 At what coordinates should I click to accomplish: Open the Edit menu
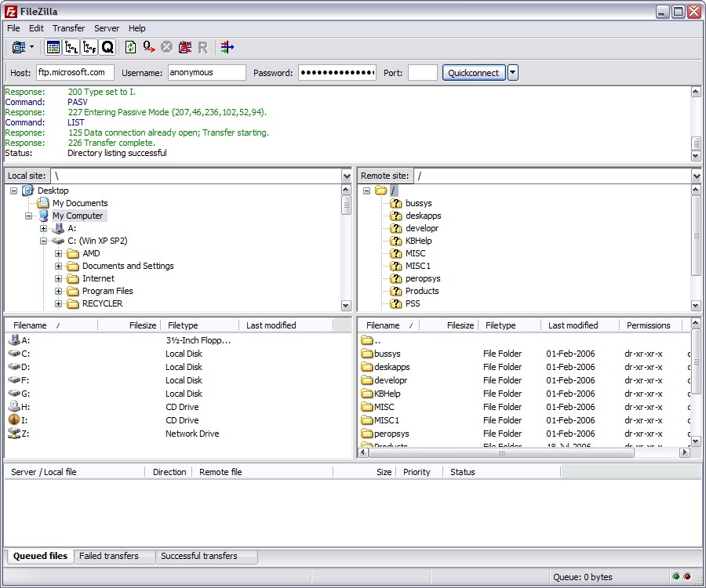pos(36,28)
